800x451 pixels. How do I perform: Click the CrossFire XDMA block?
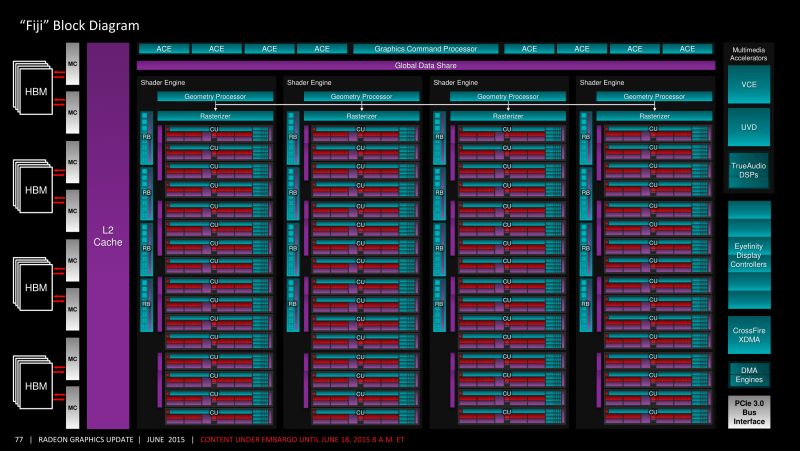[x=748, y=335]
